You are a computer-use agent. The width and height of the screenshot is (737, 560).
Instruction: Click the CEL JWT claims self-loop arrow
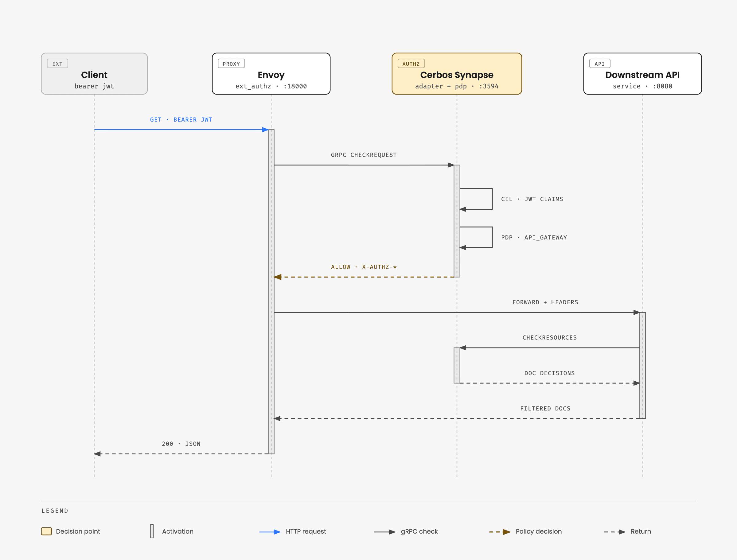476,199
